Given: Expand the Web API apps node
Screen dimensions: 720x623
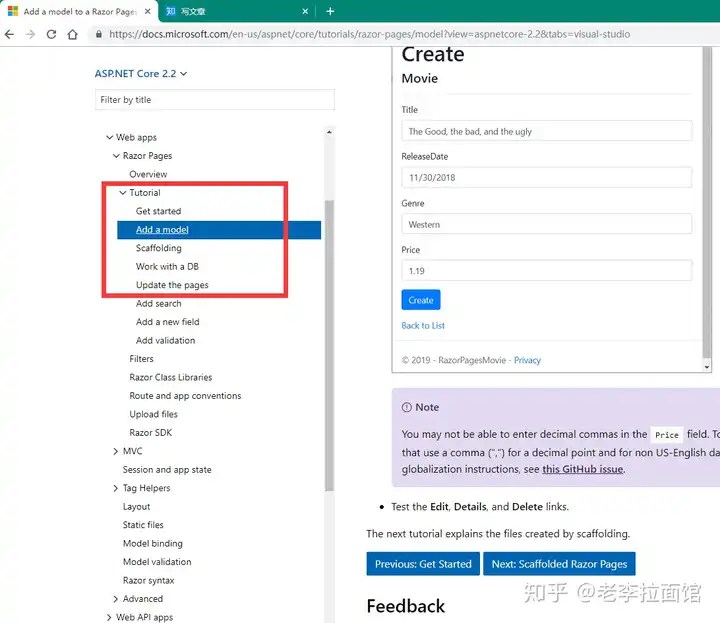Looking at the screenshot, I should pyautogui.click(x=109, y=617).
